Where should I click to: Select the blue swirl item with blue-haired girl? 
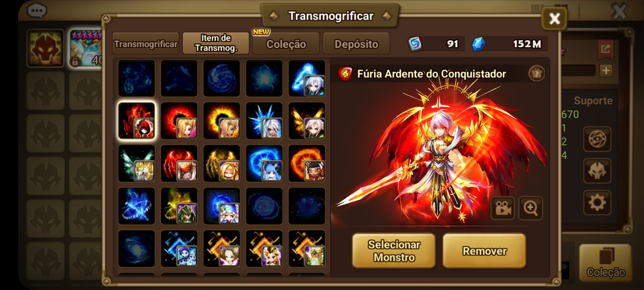[x=264, y=163]
